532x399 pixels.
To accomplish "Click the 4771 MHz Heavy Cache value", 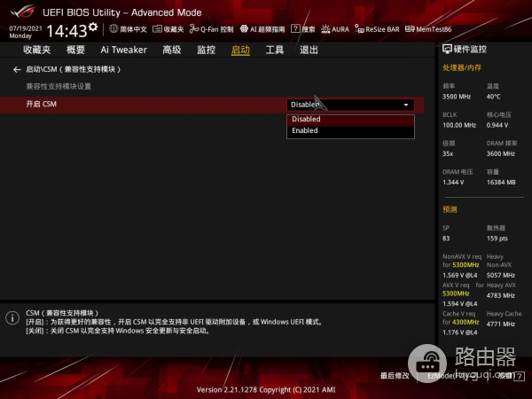I will tap(501, 324).
